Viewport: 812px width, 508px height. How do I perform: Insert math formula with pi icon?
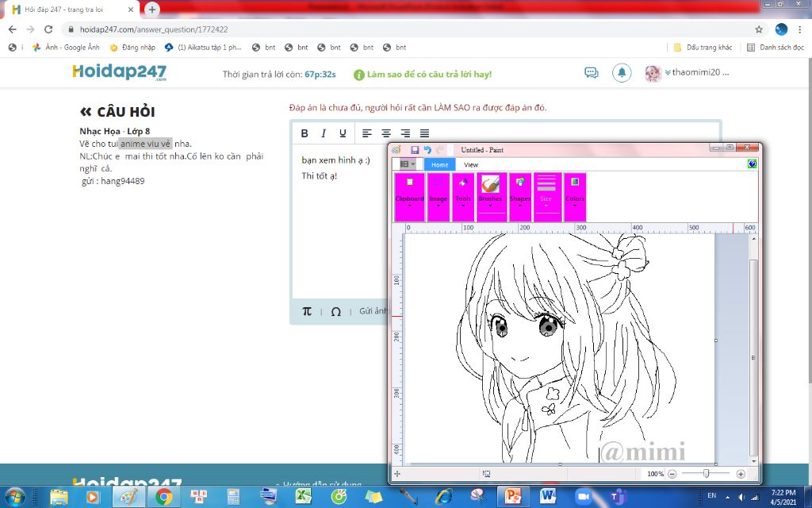point(307,311)
